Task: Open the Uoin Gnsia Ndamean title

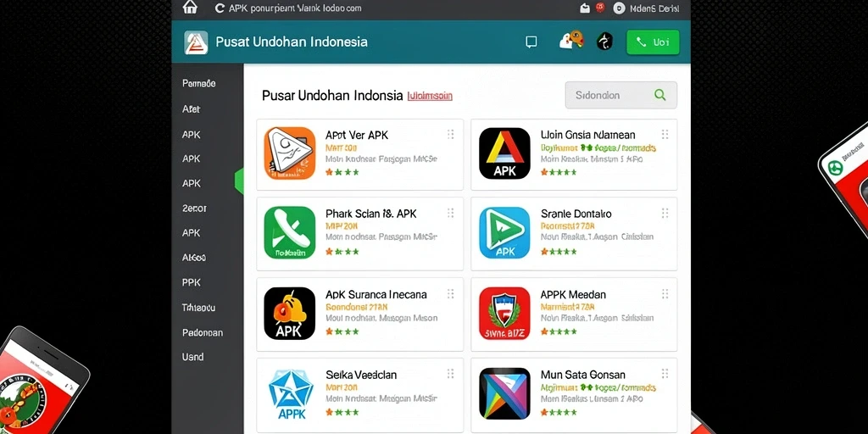Action: pyautogui.click(x=588, y=135)
